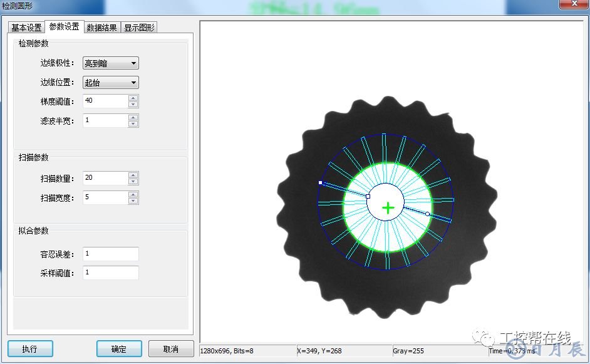This screenshot has height=364, width=590.
Task: Click the green center crosshair marker
Action: coord(388,208)
